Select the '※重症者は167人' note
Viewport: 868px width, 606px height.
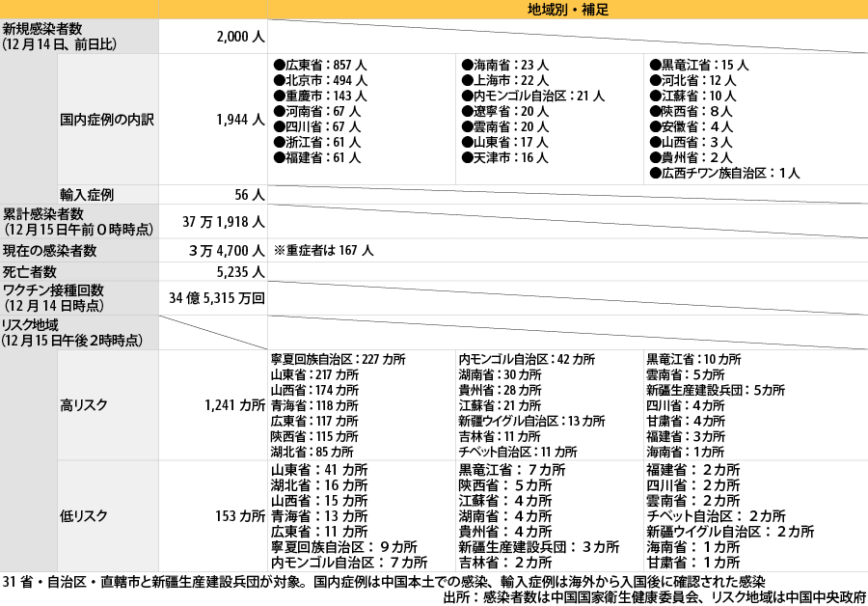pos(324,250)
